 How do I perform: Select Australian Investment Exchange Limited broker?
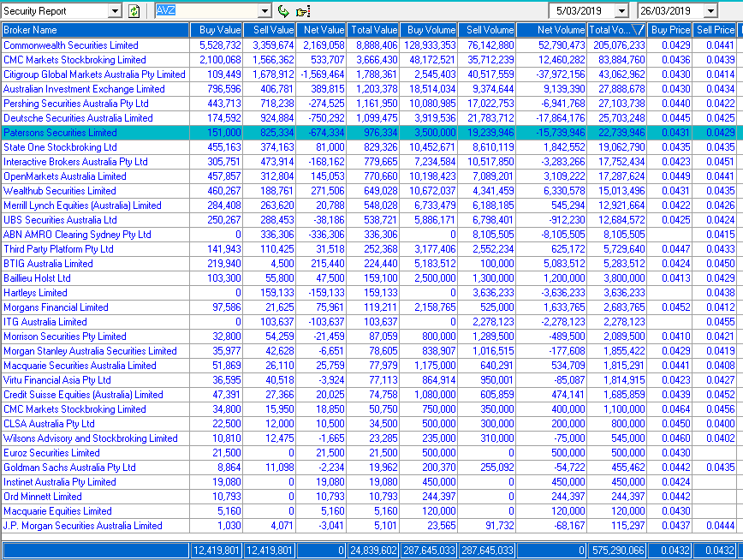(84, 89)
